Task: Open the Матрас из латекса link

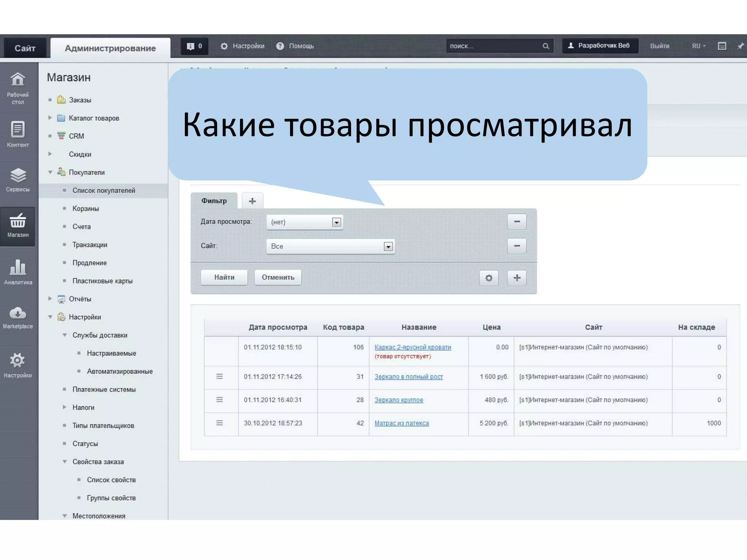Action: (402, 423)
